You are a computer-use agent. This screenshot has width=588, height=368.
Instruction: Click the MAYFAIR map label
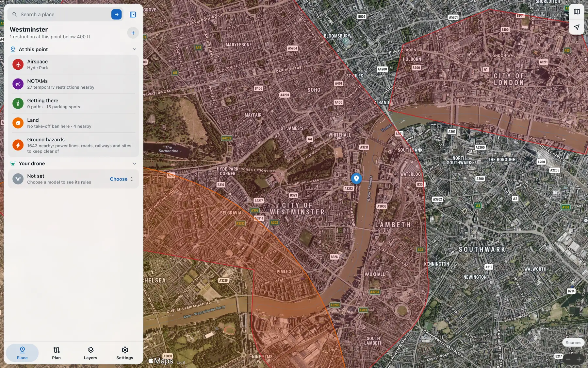point(253,115)
